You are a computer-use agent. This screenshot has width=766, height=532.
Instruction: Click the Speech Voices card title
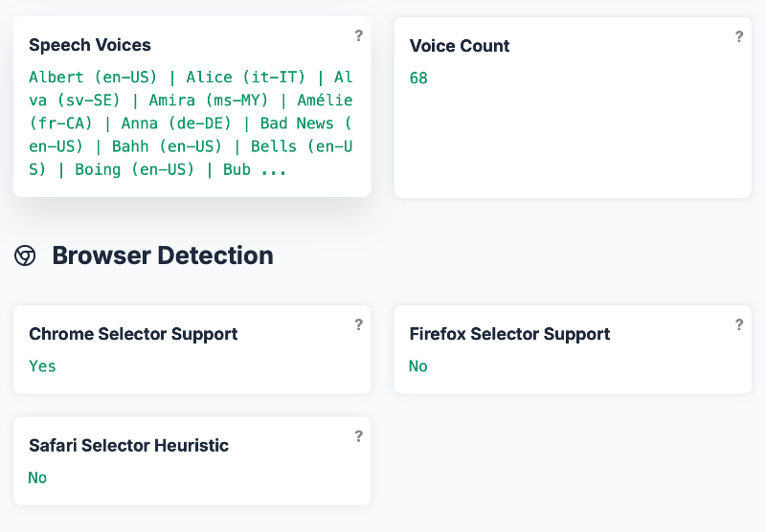(x=90, y=45)
